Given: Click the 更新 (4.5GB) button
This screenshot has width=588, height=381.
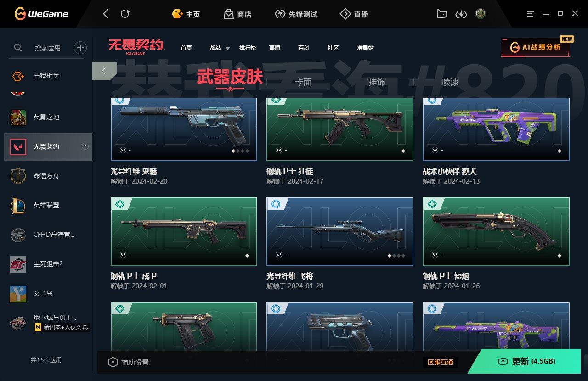Looking at the screenshot, I should click(x=526, y=361).
